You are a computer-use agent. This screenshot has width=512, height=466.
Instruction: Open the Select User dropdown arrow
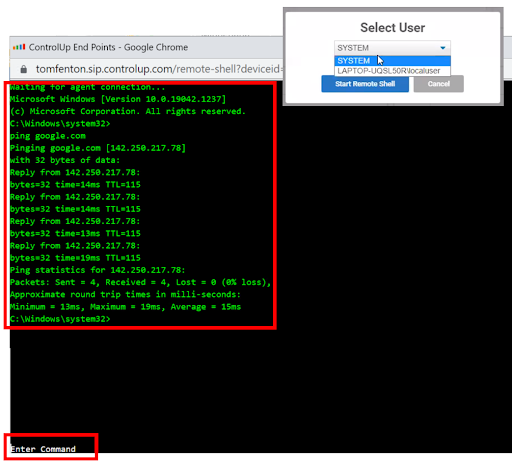click(443, 48)
